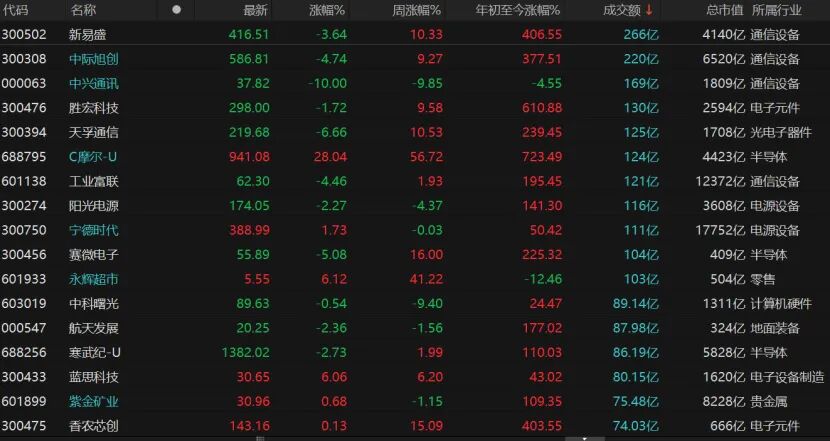
Task: Click the -10.00 change value
Action: coord(328,84)
